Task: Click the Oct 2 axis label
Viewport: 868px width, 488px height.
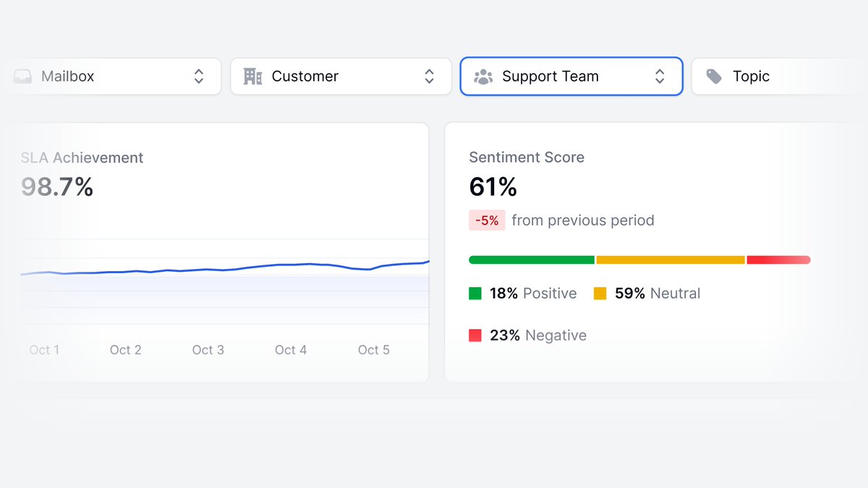Action: tap(126, 350)
